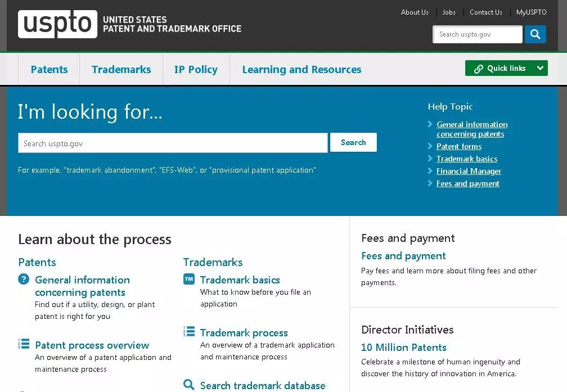Open the IP Policy menu
Image resolution: width=567 pixels, height=392 pixels.
click(x=196, y=69)
